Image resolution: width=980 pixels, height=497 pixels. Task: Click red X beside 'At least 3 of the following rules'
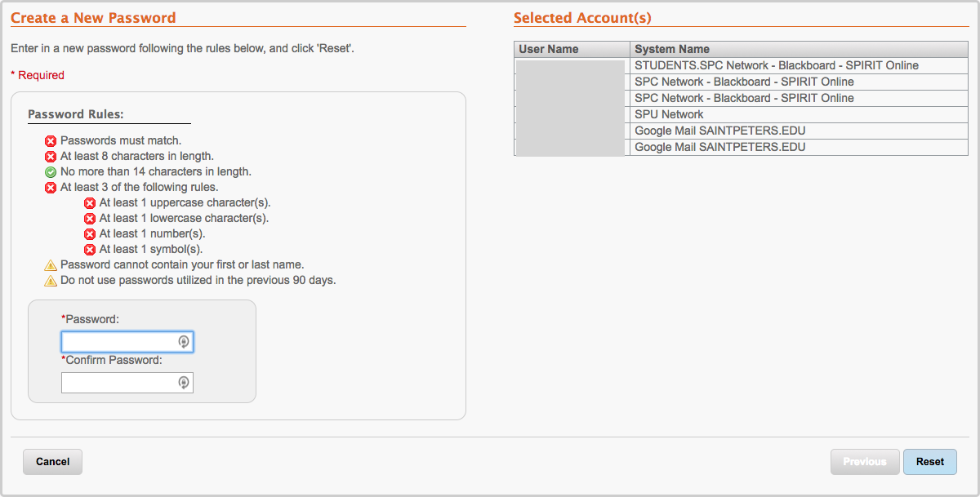coord(51,188)
